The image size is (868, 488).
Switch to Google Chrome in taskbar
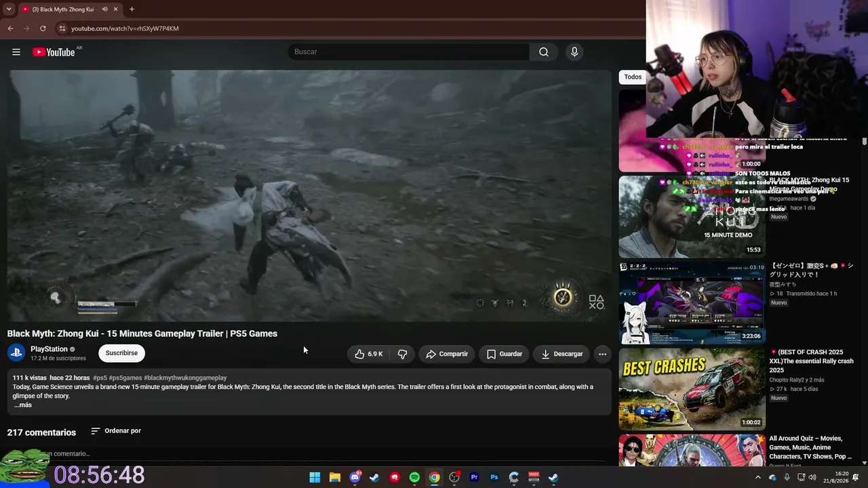tap(434, 477)
